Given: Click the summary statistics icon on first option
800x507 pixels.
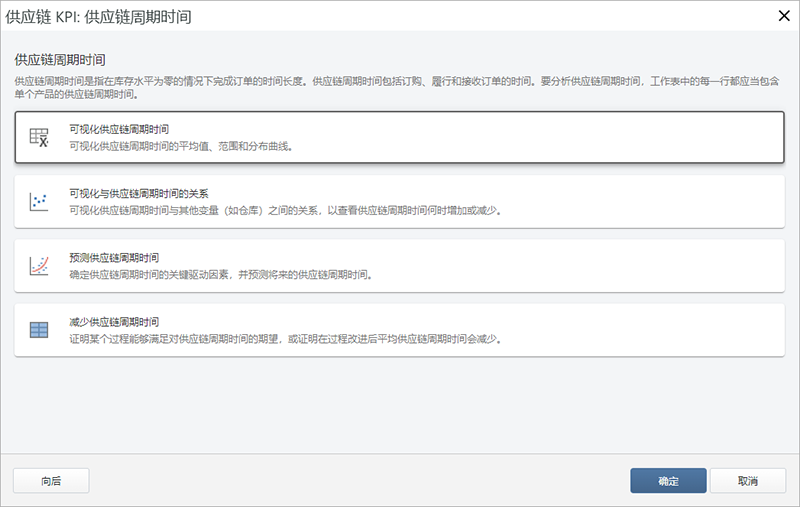Looking at the screenshot, I should pos(39,138).
